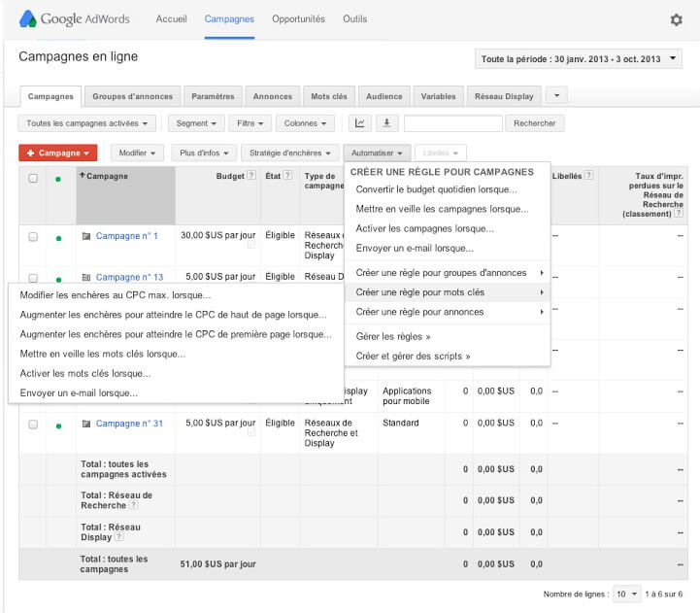
Task: Open help icon for Taux d'impr. perdues
Action: pos(679,213)
